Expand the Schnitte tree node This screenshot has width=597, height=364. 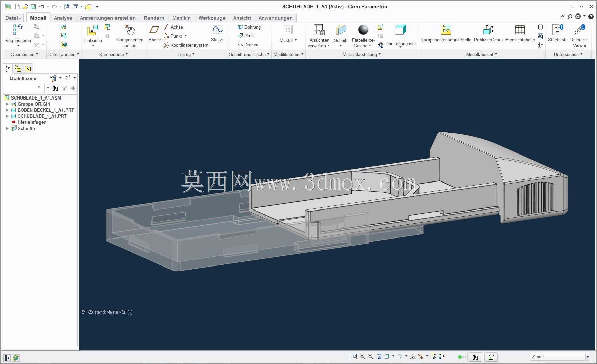point(7,128)
